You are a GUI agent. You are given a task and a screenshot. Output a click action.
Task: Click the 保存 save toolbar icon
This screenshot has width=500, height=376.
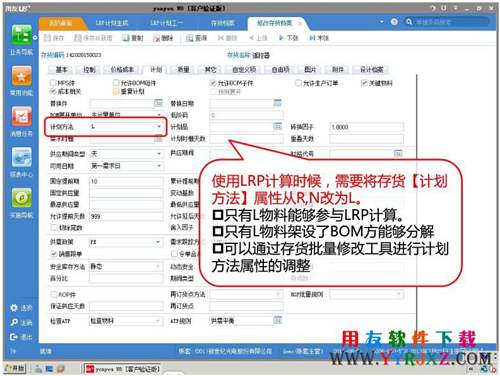48,38
